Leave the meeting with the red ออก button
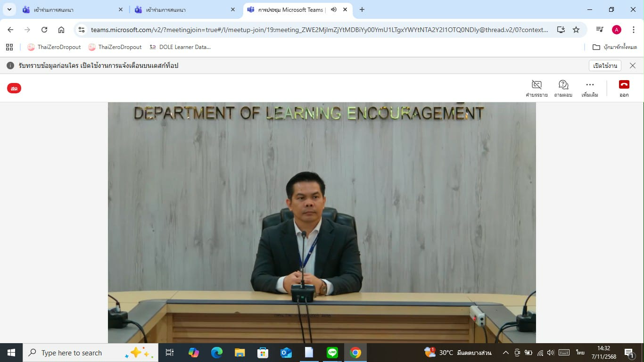Image resolution: width=644 pixels, height=362 pixels. [x=624, y=88]
